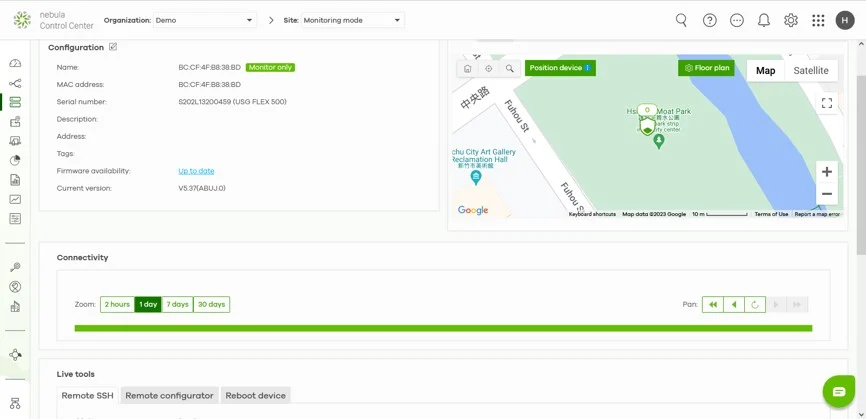Viewport: 866px width, 419px height.
Task: Open the notifications bell icon
Action: point(764,20)
